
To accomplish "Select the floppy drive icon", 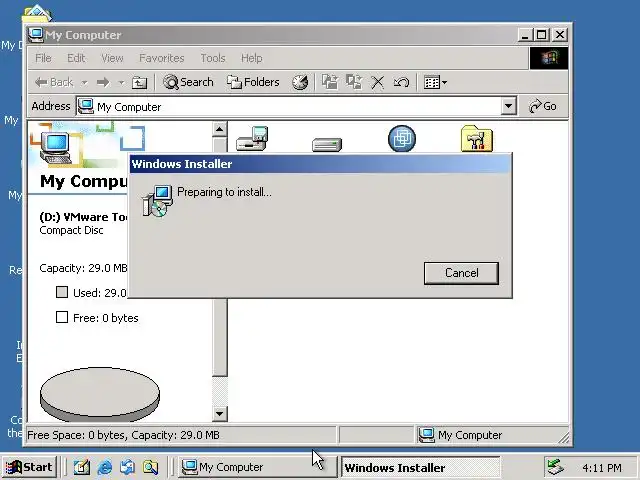I will [252, 138].
